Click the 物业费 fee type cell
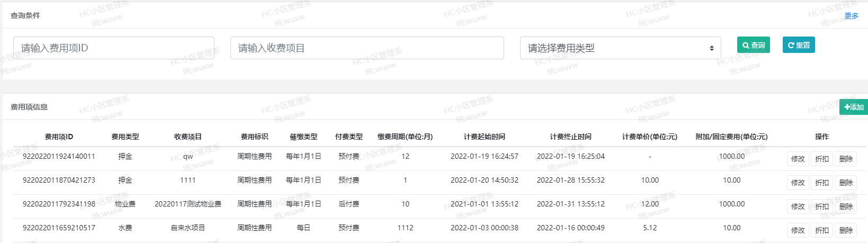Viewport: 868px width, 243px height. 125,204
